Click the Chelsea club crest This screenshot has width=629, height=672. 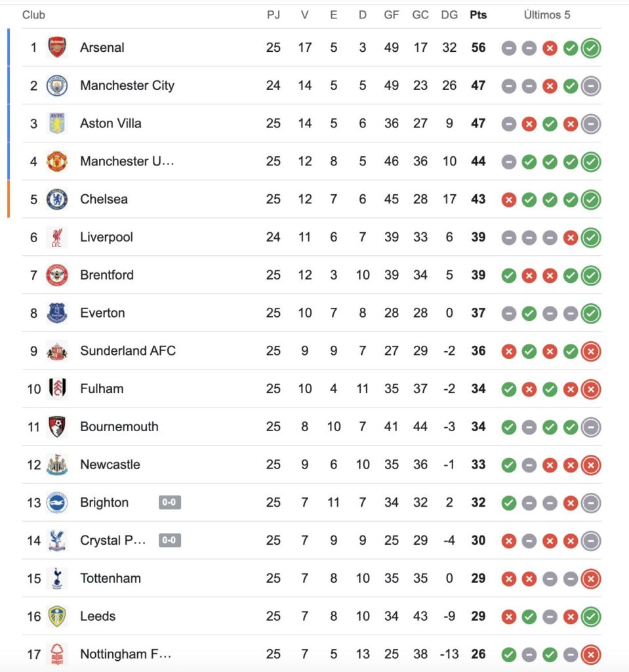57,199
